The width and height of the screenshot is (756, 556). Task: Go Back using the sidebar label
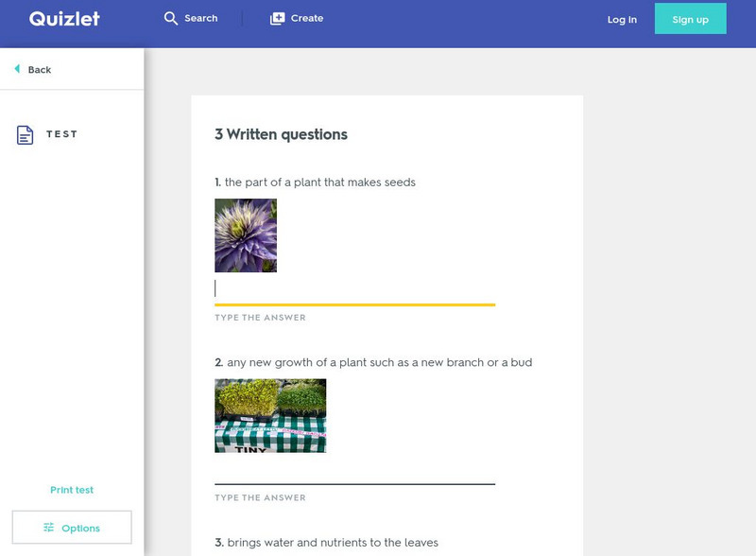[38, 69]
